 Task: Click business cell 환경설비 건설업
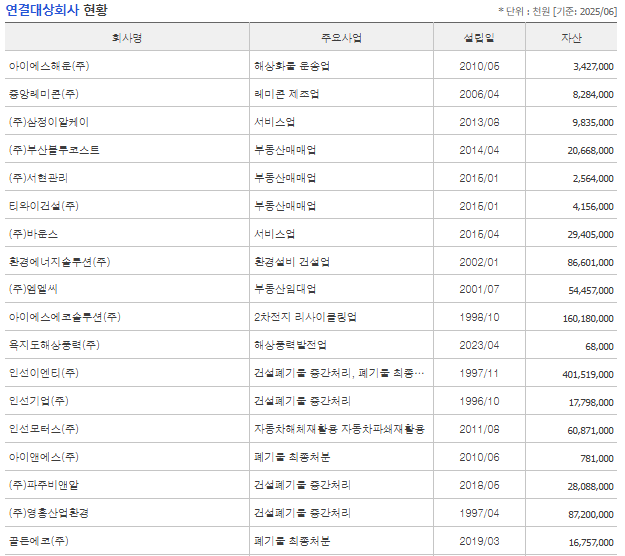coord(292,262)
